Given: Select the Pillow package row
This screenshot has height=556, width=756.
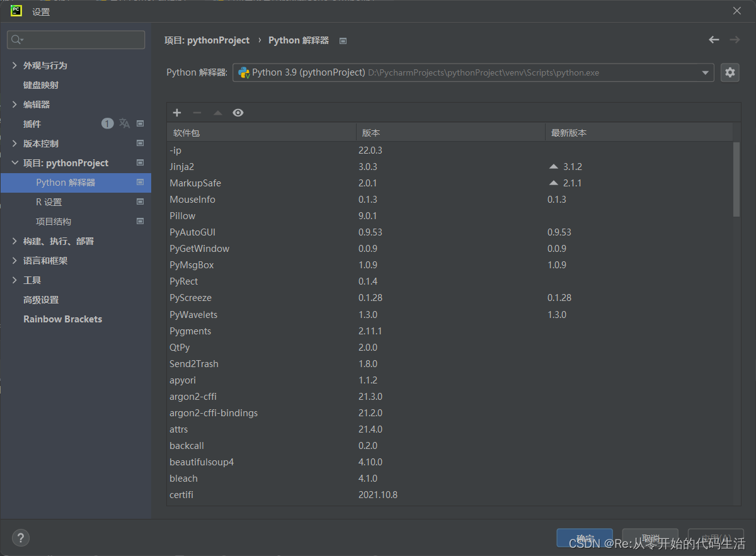Looking at the screenshot, I should [x=450, y=216].
